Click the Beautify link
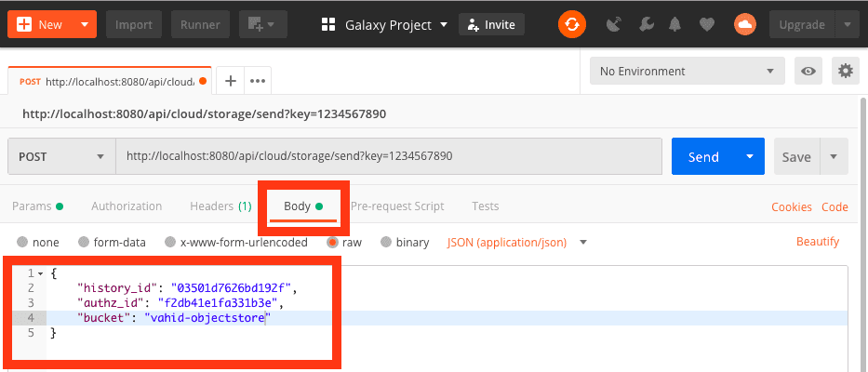The height and width of the screenshot is (372, 868). click(817, 242)
